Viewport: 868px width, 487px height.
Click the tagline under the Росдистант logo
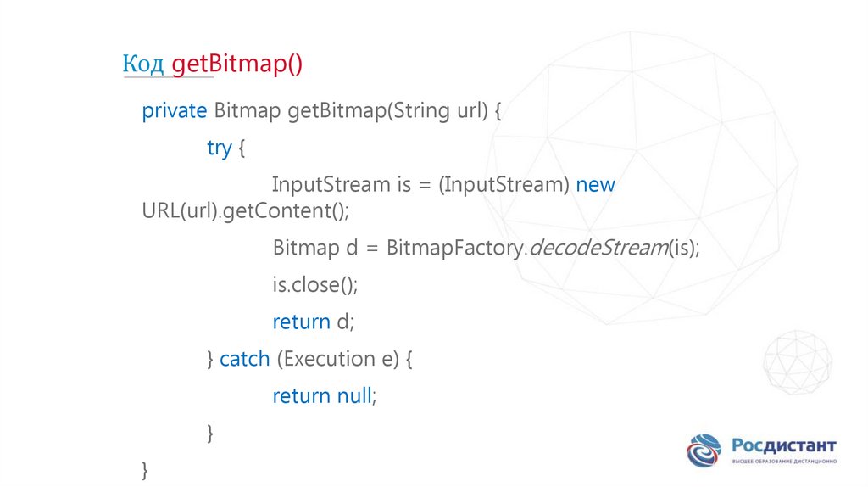coord(783,462)
